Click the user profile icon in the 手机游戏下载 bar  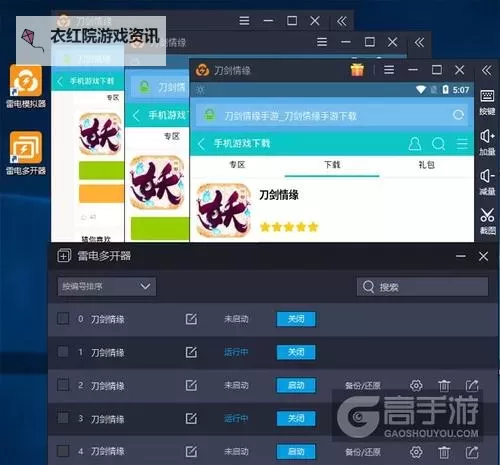click(415, 144)
